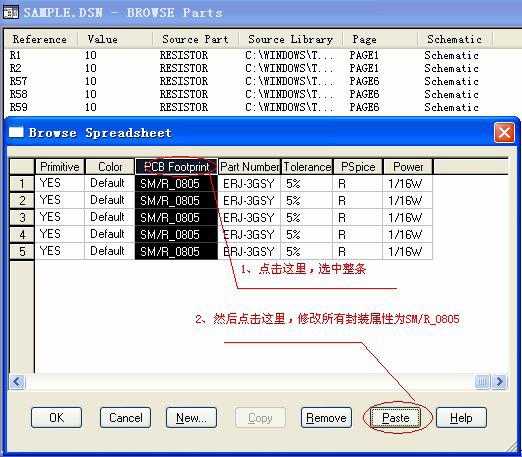
Task: Open the New... property dialog
Action: 191,417
